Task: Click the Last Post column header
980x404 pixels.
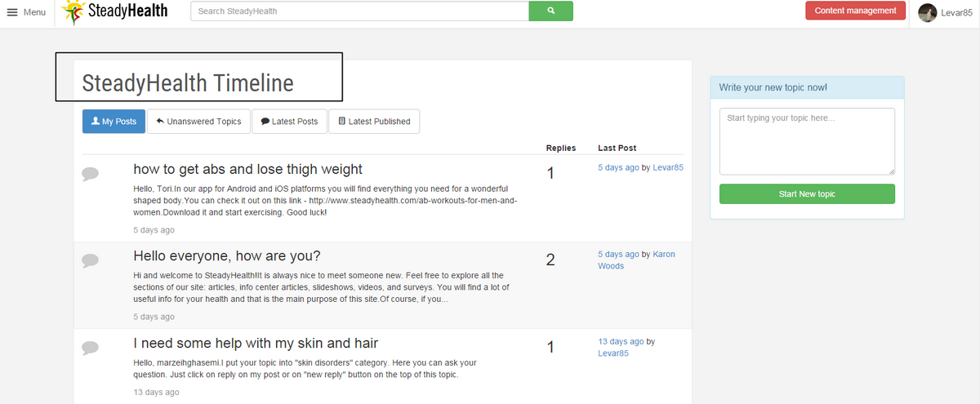Action: pos(617,148)
